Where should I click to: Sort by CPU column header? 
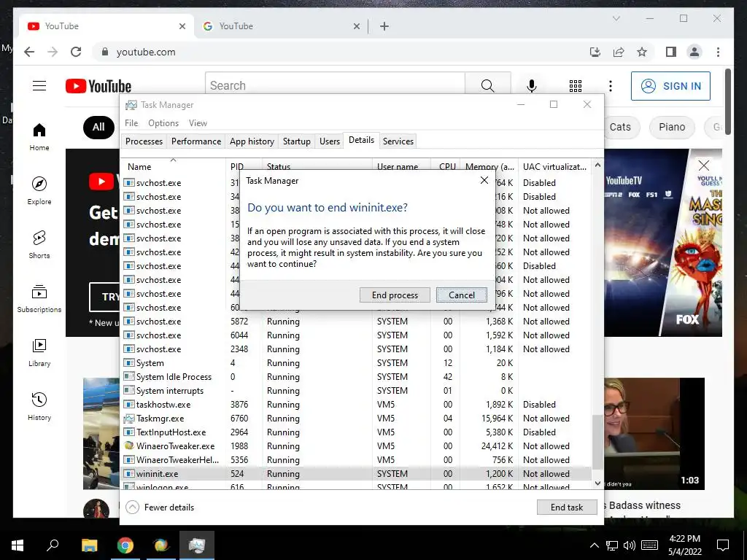coord(446,166)
